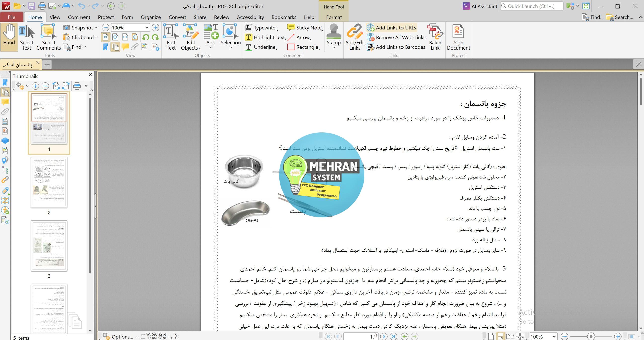Open the Organize tab

[x=151, y=17]
